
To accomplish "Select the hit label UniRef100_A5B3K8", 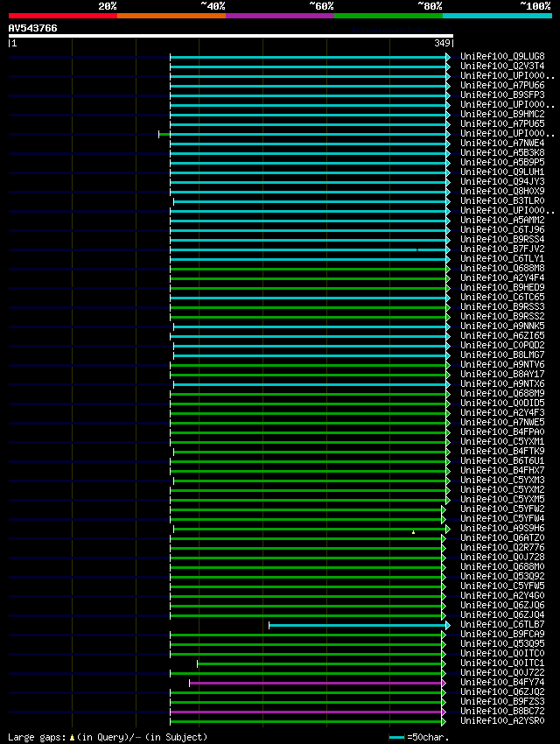I will (x=502, y=153).
